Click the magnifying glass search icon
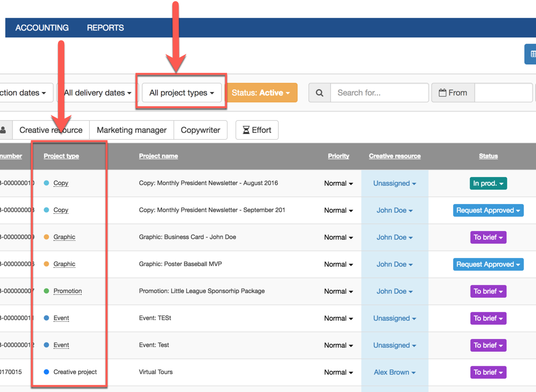 click(x=319, y=93)
